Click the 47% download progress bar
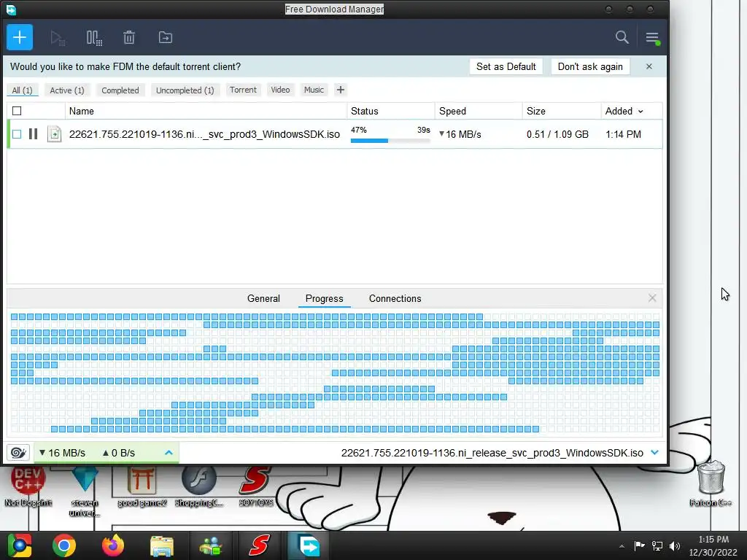The height and width of the screenshot is (560, 747). (390, 141)
